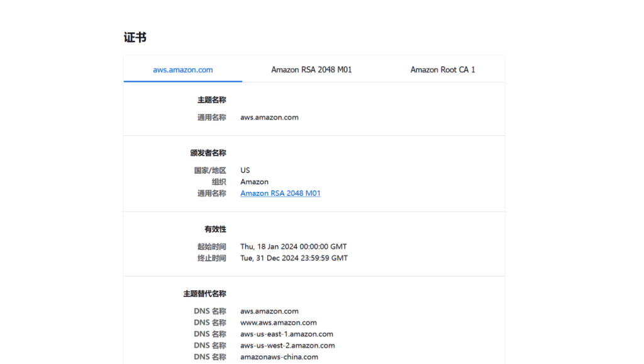Select the organization value Amazon
644x364 pixels.
254,182
